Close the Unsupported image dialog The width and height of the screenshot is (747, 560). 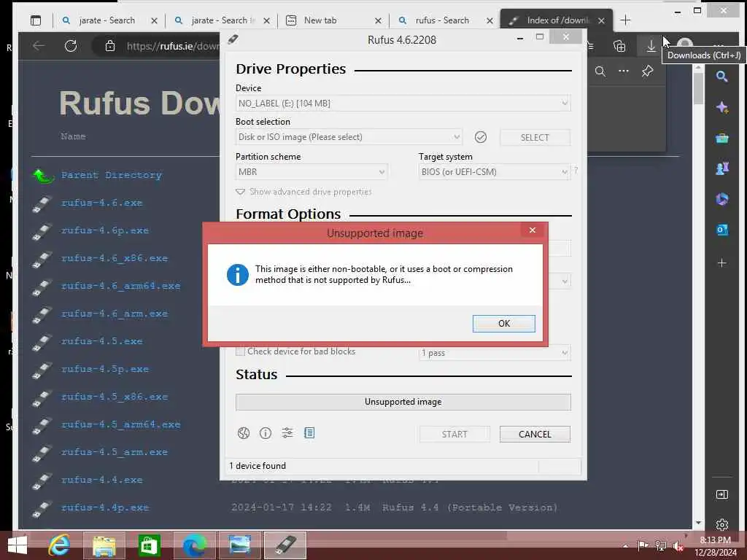pos(532,230)
